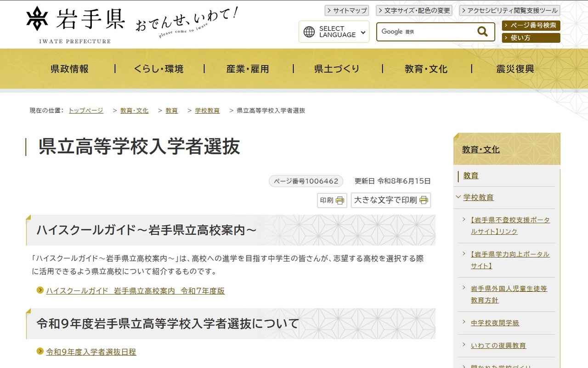Open 岩手県不登校支援ポータルサイト sidebar link
The image size is (588, 368).
[510, 226]
